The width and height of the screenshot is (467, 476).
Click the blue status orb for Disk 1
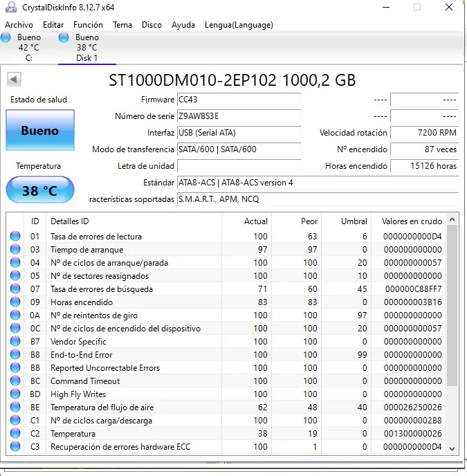[x=64, y=37]
